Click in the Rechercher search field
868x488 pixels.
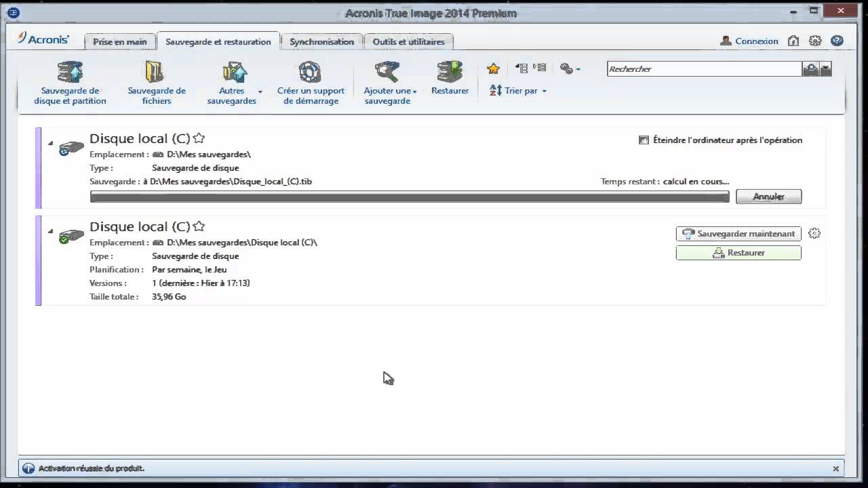(x=704, y=69)
